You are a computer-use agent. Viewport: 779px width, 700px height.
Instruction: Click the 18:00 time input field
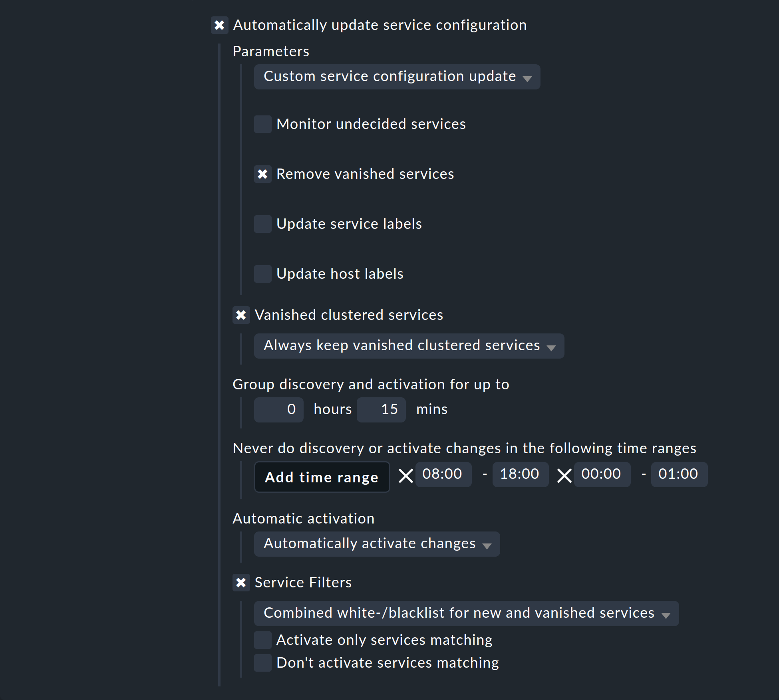(x=520, y=474)
